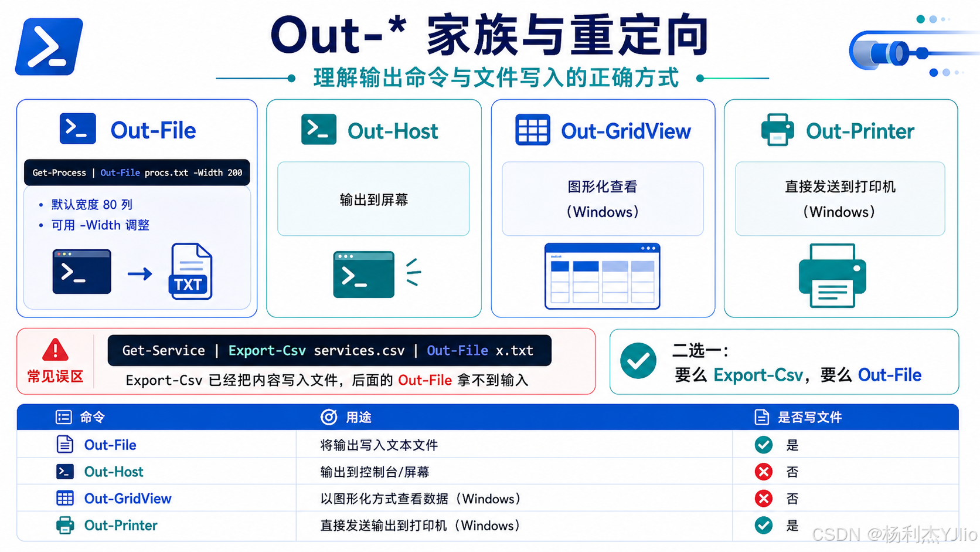The width and height of the screenshot is (980, 552).
Task: Click the cell 将输出写入文本文件
Action: pyautogui.click(x=379, y=445)
